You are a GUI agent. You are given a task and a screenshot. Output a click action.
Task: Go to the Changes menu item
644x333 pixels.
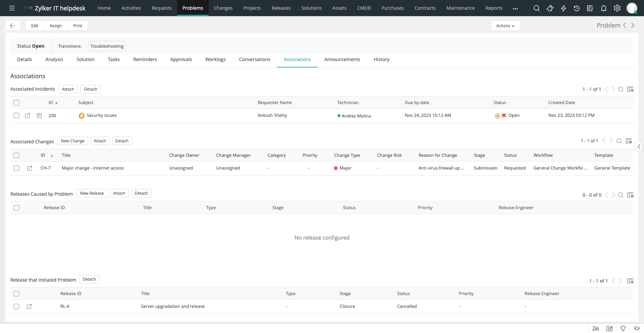(223, 8)
